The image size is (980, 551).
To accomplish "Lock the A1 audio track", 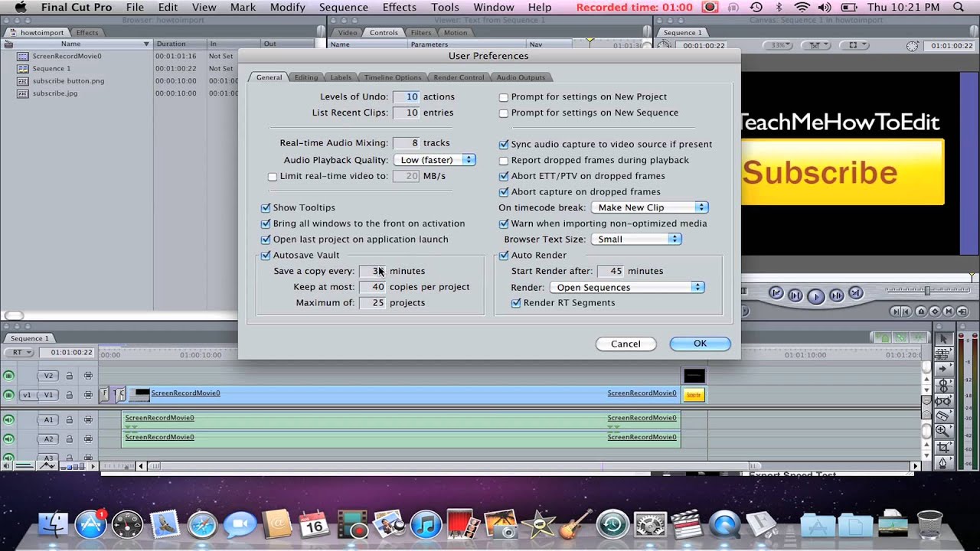I will [70, 419].
